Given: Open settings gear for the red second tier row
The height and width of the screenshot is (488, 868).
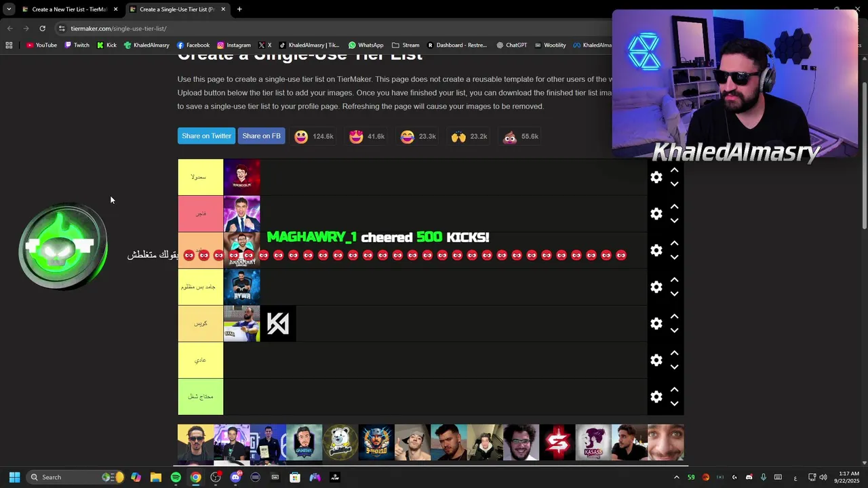Looking at the screenshot, I should click(x=656, y=213).
